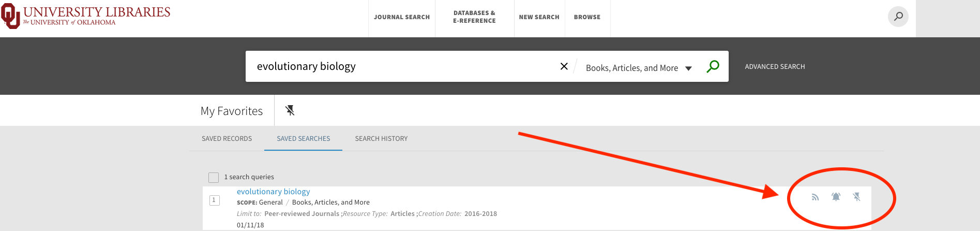Check the select-all search queries checkbox

[x=214, y=178]
